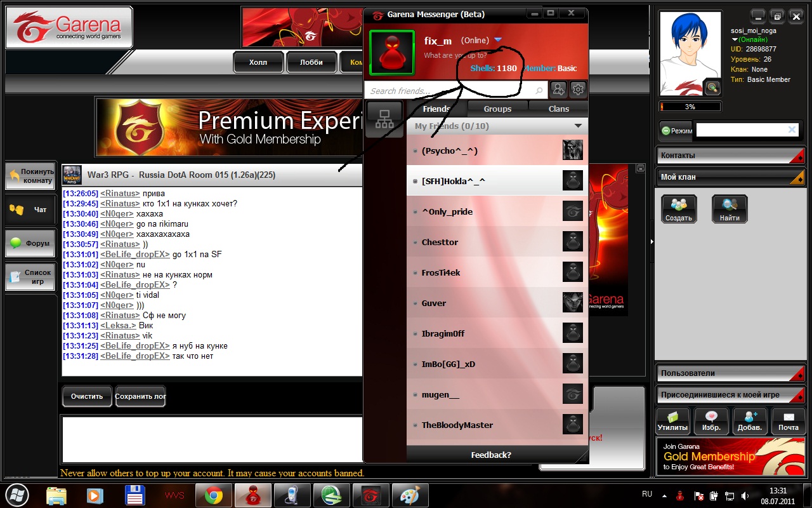812x508 pixels.
Task: Expand the Контакты panel
Action: coord(730,156)
